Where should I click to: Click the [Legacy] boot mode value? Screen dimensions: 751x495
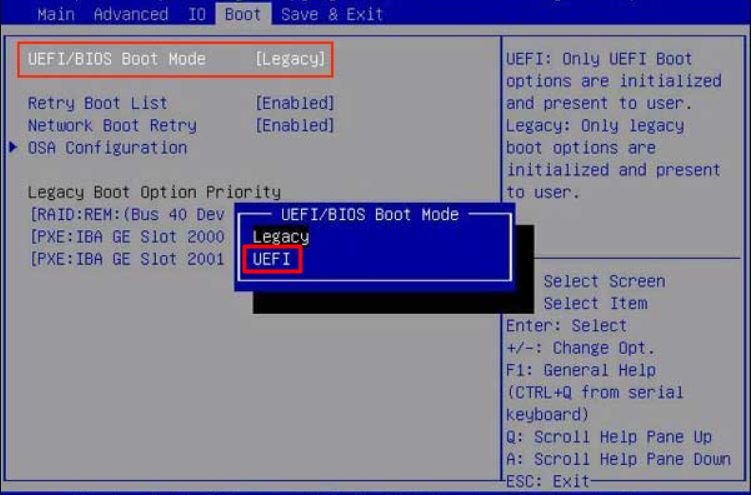290,59
